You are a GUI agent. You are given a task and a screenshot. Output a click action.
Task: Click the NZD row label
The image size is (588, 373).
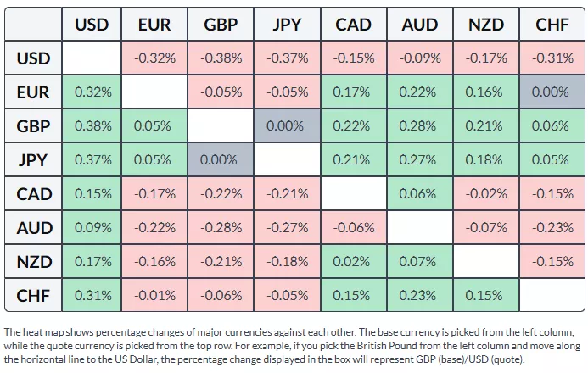coord(34,262)
